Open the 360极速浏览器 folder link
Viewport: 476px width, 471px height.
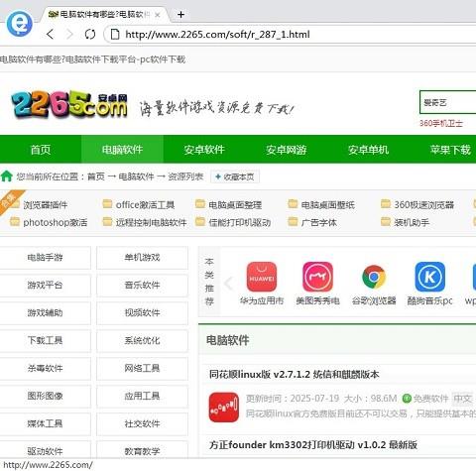click(x=423, y=205)
